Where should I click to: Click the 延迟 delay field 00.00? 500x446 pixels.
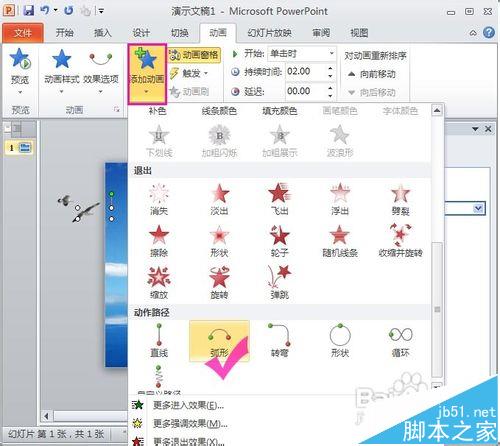(x=305, y=91)
